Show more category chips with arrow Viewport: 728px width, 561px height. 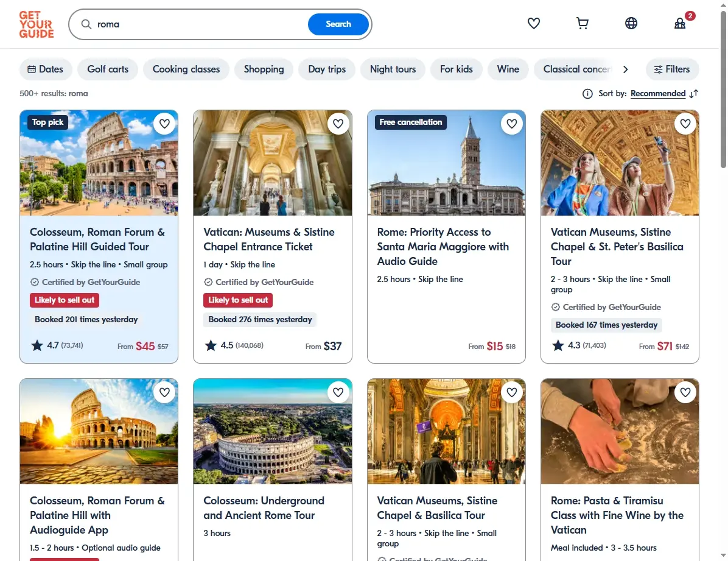click(625, 69)
